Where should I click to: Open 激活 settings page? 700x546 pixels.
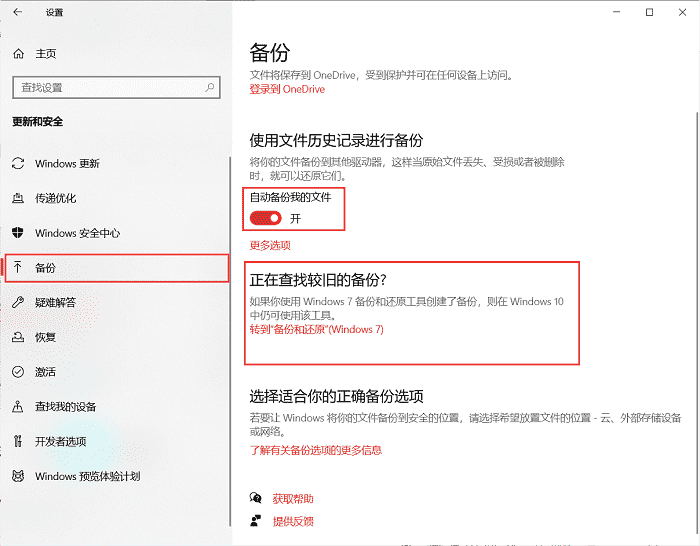pyautogui.click(x=46, y=372)
